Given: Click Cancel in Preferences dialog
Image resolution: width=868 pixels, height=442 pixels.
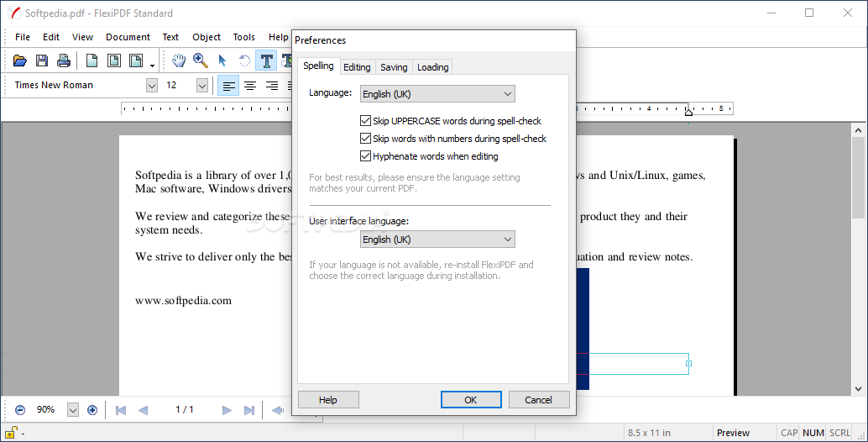Looking at the screenshot, I should click(x=539, y=400).
